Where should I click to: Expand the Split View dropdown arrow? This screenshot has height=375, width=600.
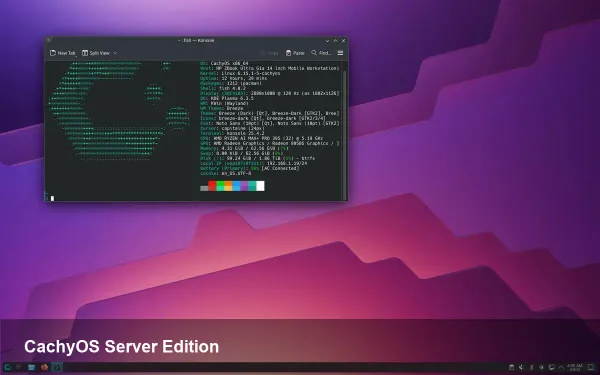pos(115,53)
